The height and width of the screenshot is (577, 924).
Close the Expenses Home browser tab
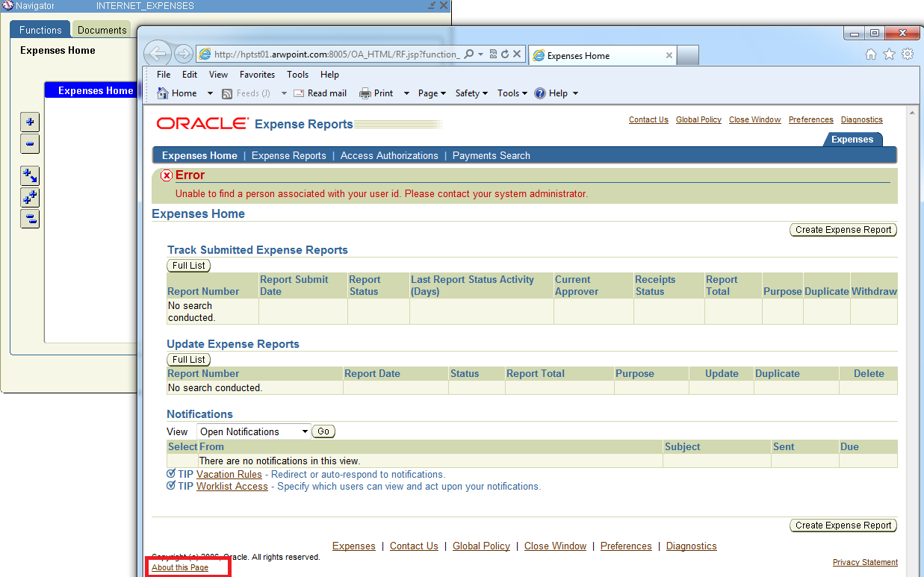669,55
